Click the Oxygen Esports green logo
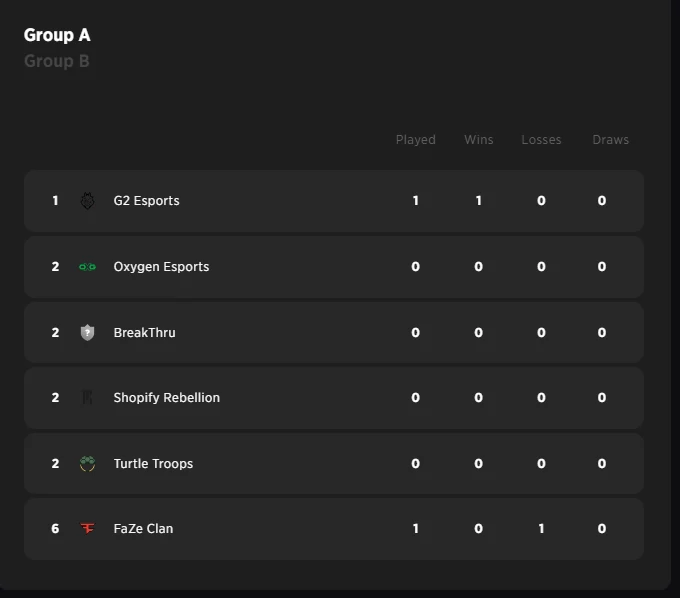This screenshot has width=680, height=598. click(87, 267)
